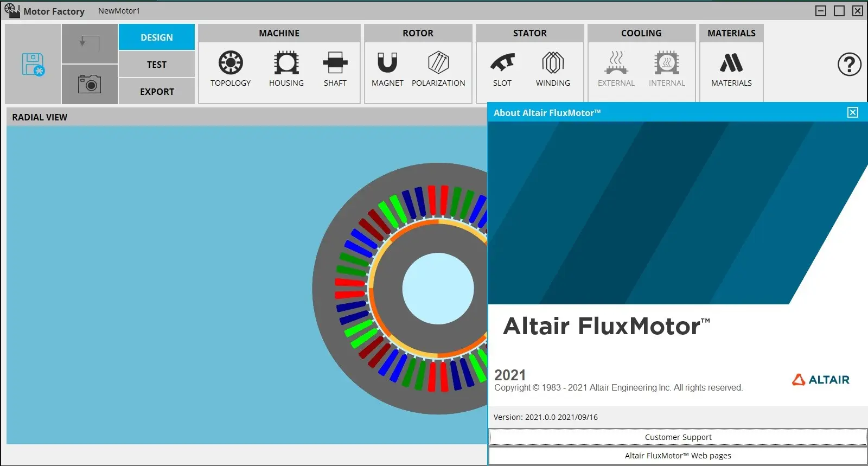Click the ROTOR group header
Image resolution: width=868 pixels, height=466 pixels.
pyautogui.click(x=418, y=33)
